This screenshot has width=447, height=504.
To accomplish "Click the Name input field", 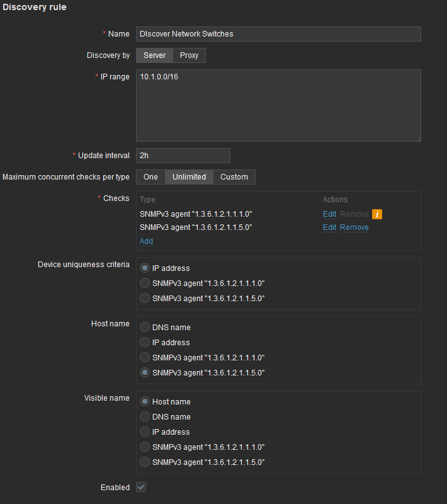I will (278, 34).
